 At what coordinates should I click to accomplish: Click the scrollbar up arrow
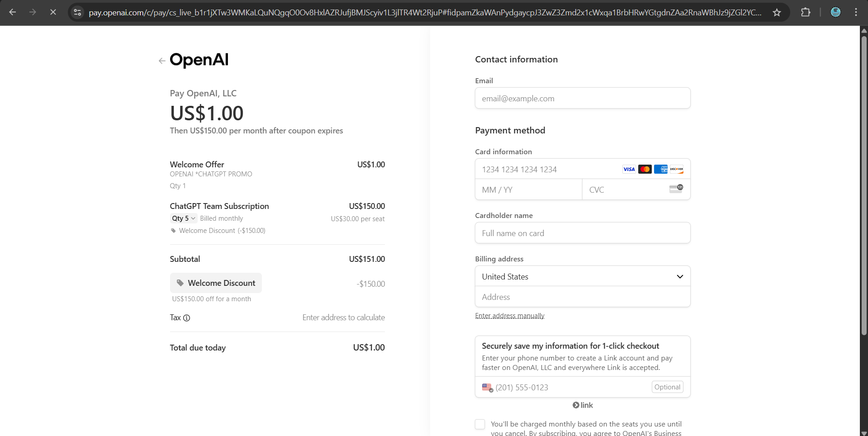(x=864, y=30)
